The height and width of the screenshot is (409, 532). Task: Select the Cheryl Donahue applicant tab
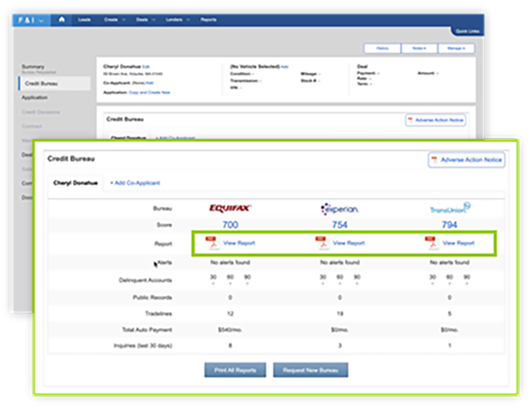(x=75, y=183)
